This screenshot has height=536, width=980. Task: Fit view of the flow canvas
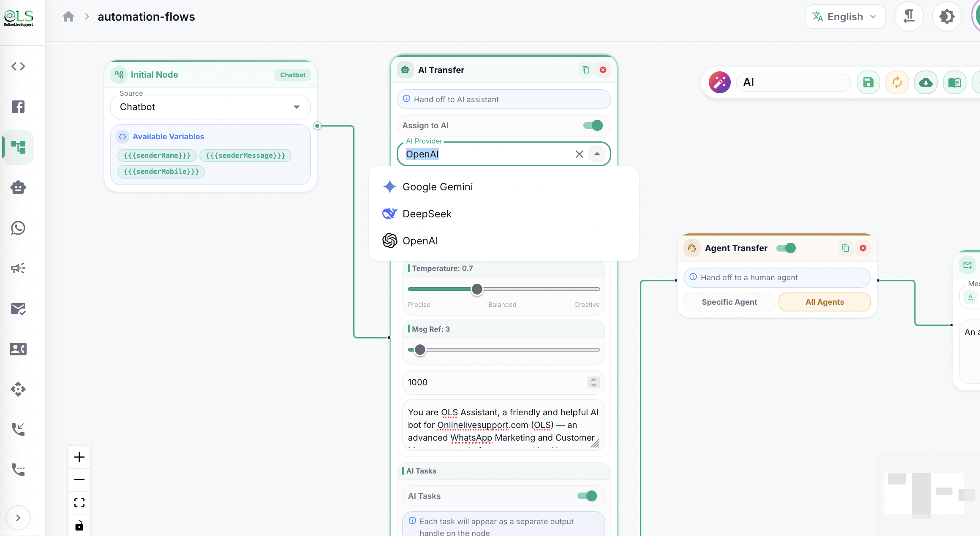(79, 503)
